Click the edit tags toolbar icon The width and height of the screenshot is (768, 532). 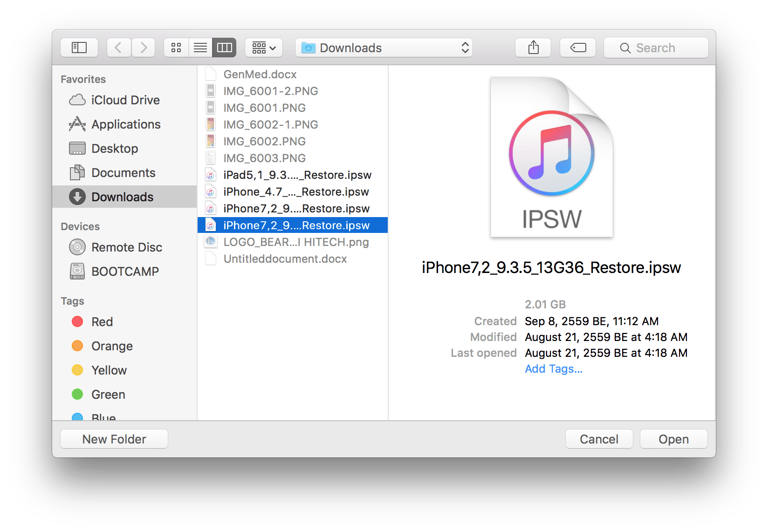coord(578,48)
